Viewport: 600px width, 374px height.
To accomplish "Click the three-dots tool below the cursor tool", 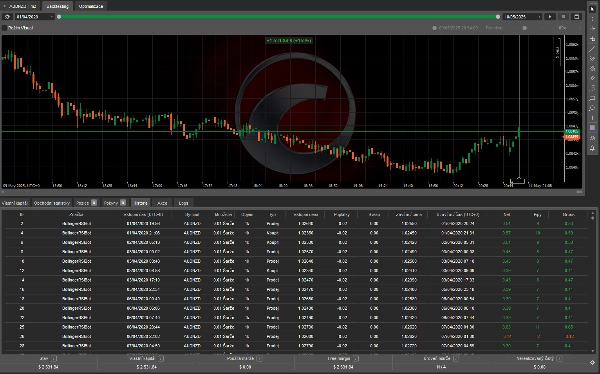I will tap(592, 19).
